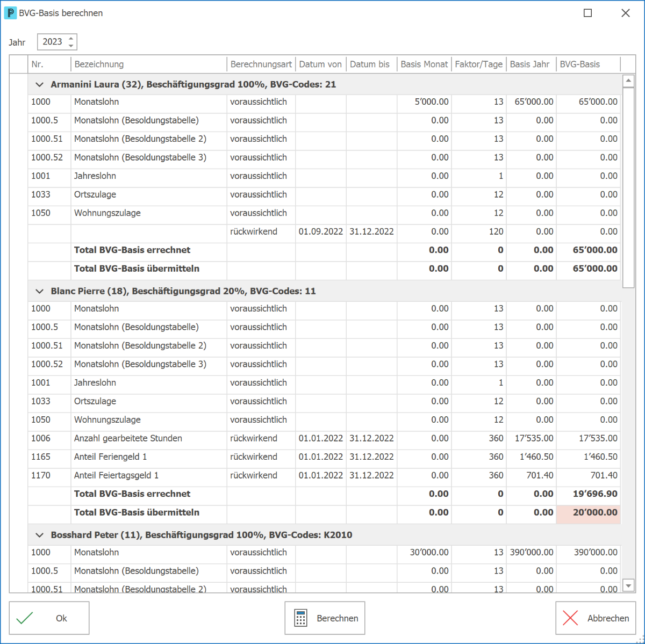Click Blanc Pierre's Total BVG-Basis errechnet label
645x644 pixels.
[132, 494]
